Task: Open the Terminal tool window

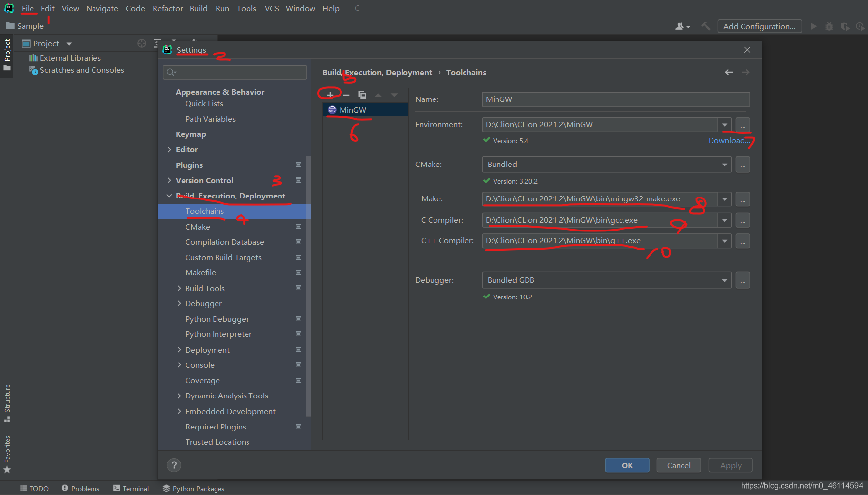Action: pyautogui.click(x=131, y=488)
